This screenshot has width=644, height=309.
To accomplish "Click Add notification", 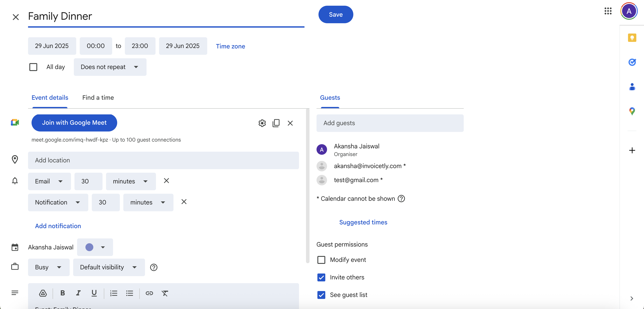I will point(58,226).
